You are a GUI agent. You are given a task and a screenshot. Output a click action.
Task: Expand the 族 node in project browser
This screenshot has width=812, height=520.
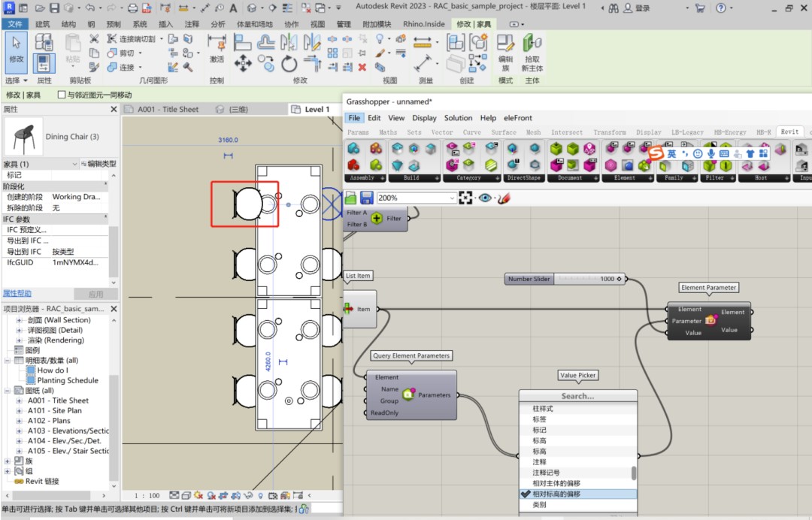click(8, 461)
